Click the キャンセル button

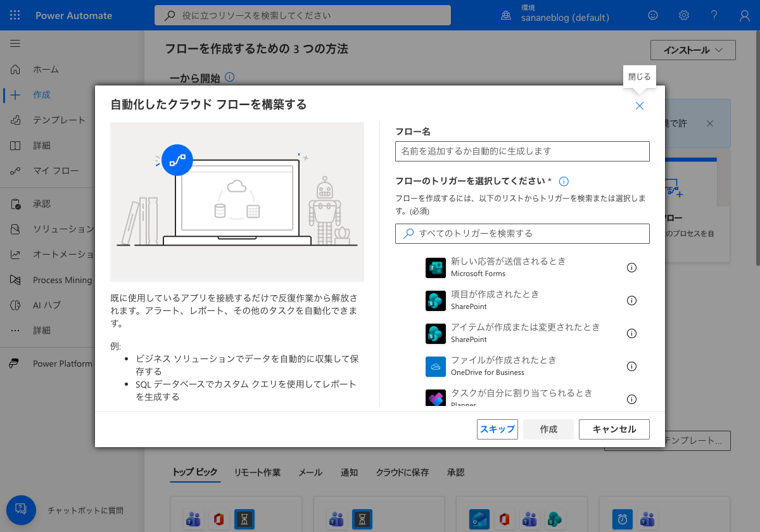pyautogui.click(x=614, y=429)
